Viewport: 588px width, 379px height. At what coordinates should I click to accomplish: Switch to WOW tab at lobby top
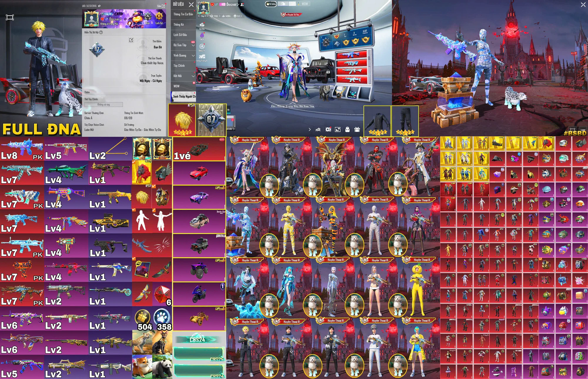(x=305, y=4)
